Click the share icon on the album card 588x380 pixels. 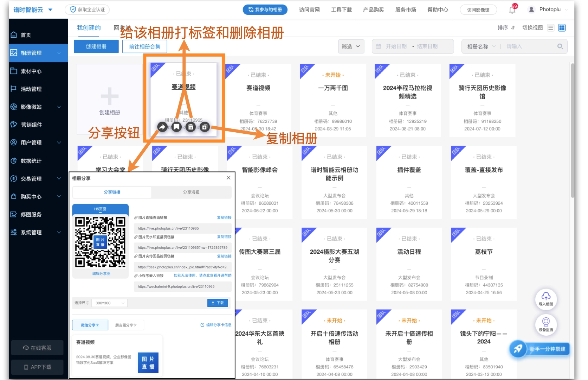(162, 127)
